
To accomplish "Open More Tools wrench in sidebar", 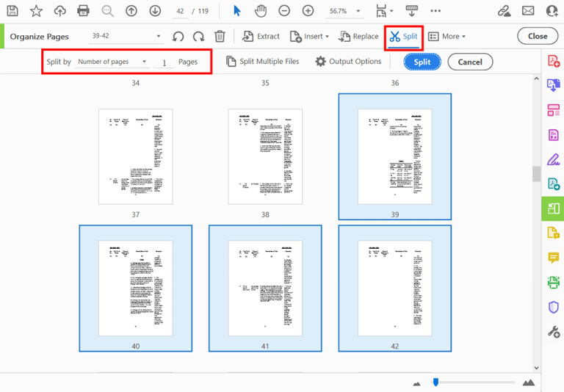I will coord(554,332).
